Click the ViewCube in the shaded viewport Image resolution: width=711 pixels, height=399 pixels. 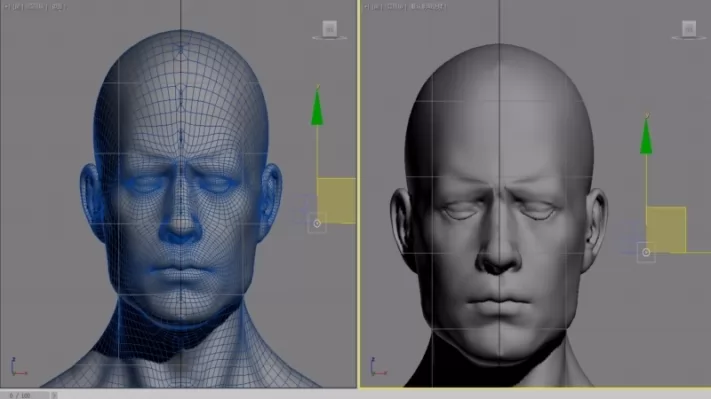[x=689, y=29]
